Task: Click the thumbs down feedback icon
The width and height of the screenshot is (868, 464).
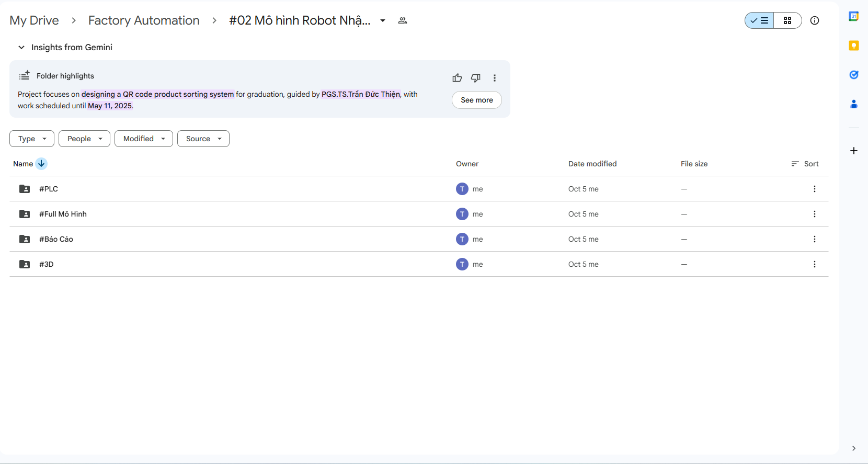Action: [475, 78]
